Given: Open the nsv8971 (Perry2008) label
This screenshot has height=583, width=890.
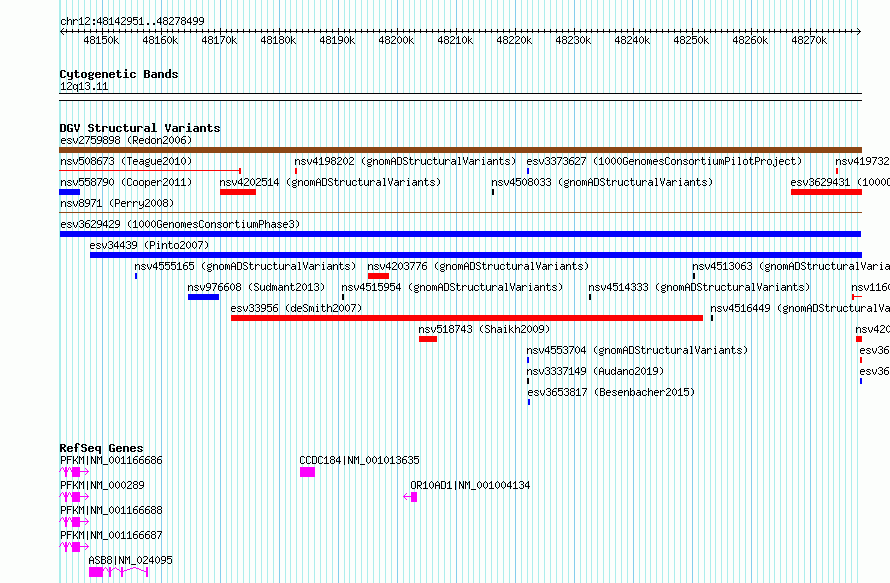Looking at the screenshot, I should (117, 203).
